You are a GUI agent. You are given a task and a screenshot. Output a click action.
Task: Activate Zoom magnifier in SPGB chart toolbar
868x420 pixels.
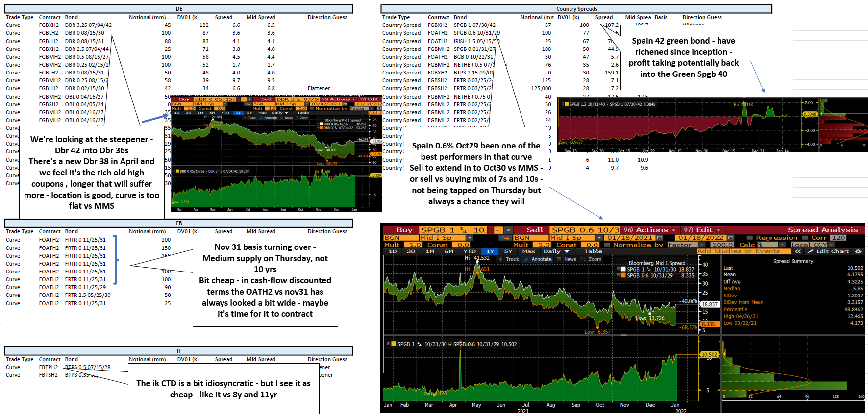[x=591, y=259]
